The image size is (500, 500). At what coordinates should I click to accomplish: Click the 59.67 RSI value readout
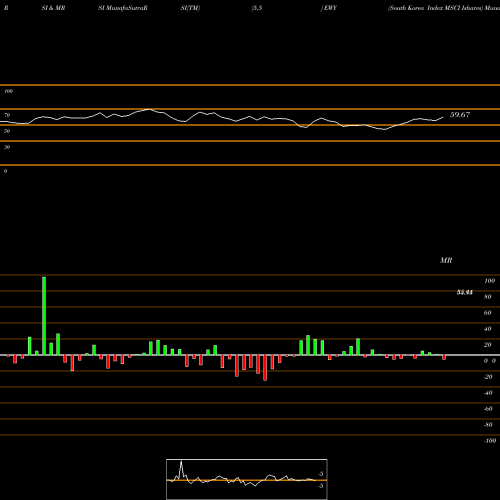click(460, 115)
